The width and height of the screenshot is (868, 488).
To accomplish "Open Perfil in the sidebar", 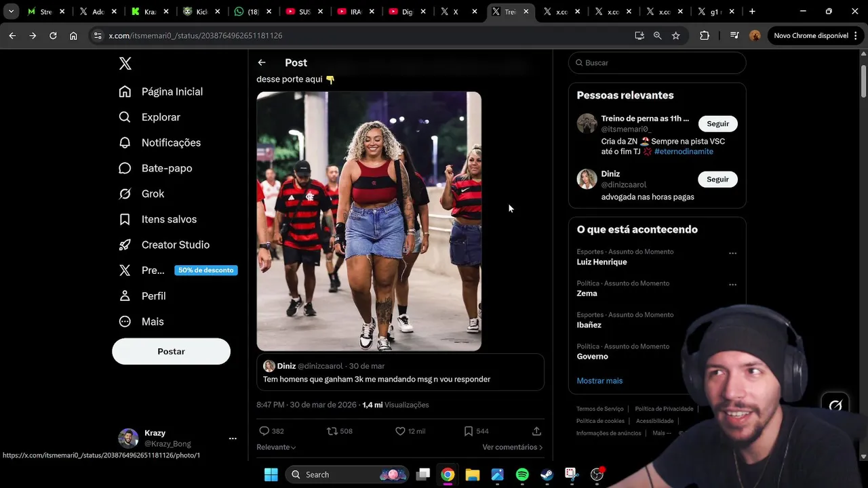I will tap(142, 296).
